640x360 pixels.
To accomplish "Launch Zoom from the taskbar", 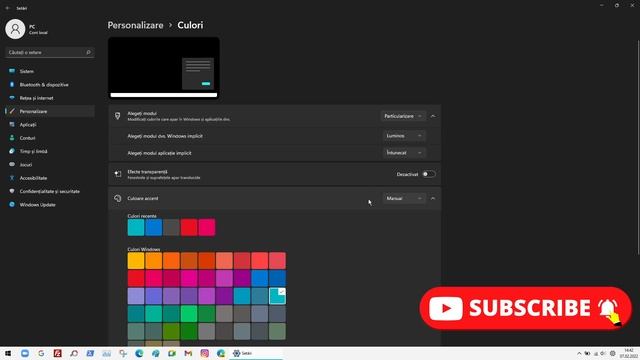I will pyautogui.click(x=25, y=353).
